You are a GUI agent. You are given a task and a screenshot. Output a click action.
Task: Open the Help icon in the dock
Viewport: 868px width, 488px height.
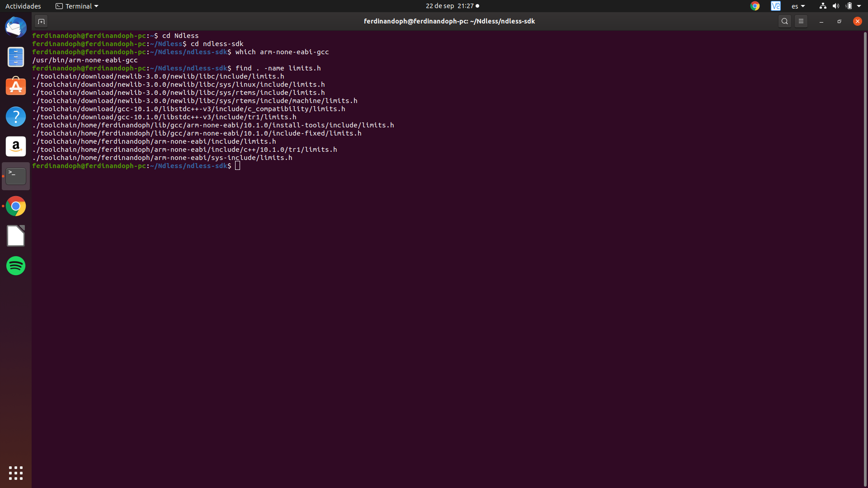pyautogui.click(x=16, y=117)
